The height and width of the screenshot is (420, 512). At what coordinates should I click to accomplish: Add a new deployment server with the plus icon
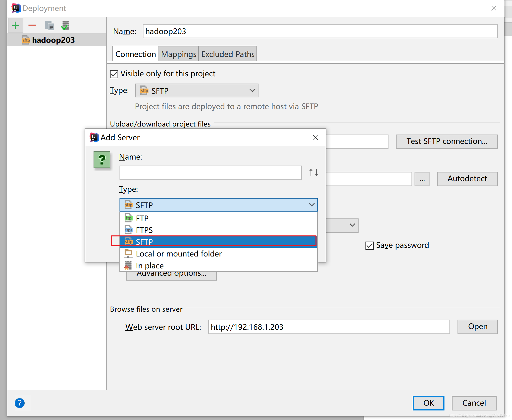click(x=15, y=25)
